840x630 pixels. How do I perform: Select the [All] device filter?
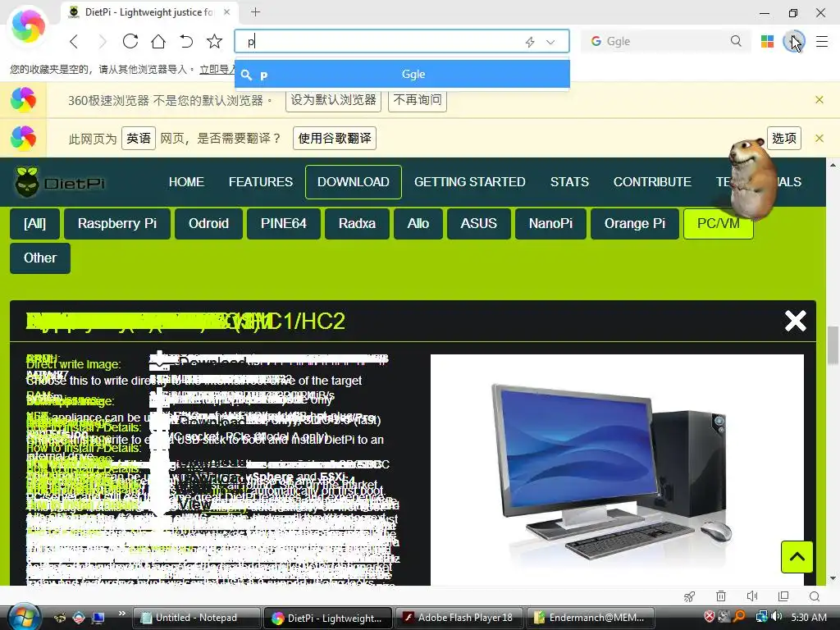(x=34, y=223)
